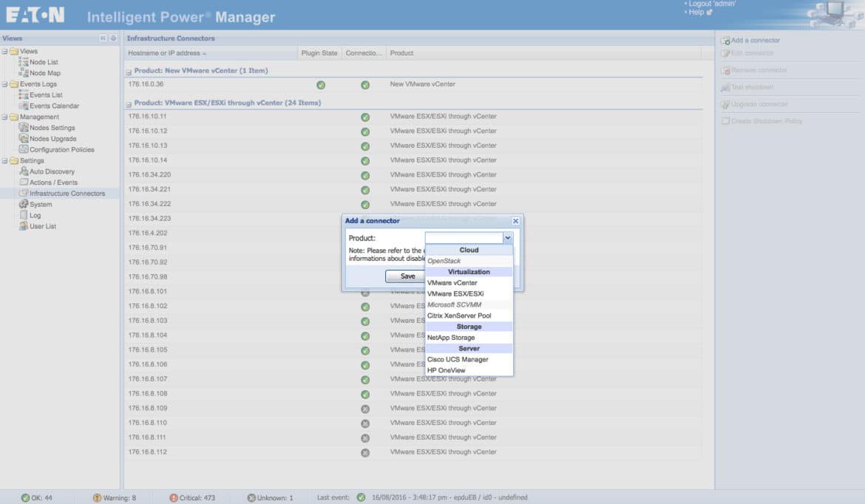
Task: Select Cisco UCS Manager from the list
Action: (469, 360)
